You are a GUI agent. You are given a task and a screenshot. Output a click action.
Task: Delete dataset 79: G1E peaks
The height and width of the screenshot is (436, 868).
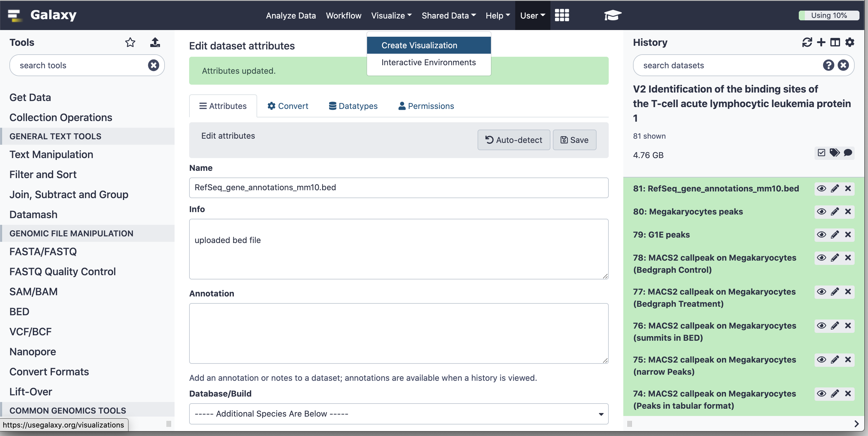click(x=848, y=235)
